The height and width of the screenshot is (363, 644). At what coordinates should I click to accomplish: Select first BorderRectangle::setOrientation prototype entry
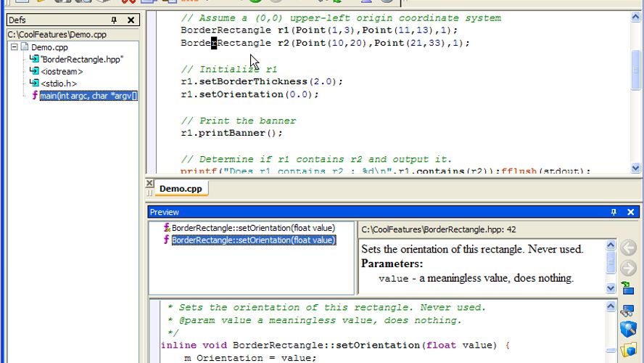pyautogui.click(x=253, y=228)
